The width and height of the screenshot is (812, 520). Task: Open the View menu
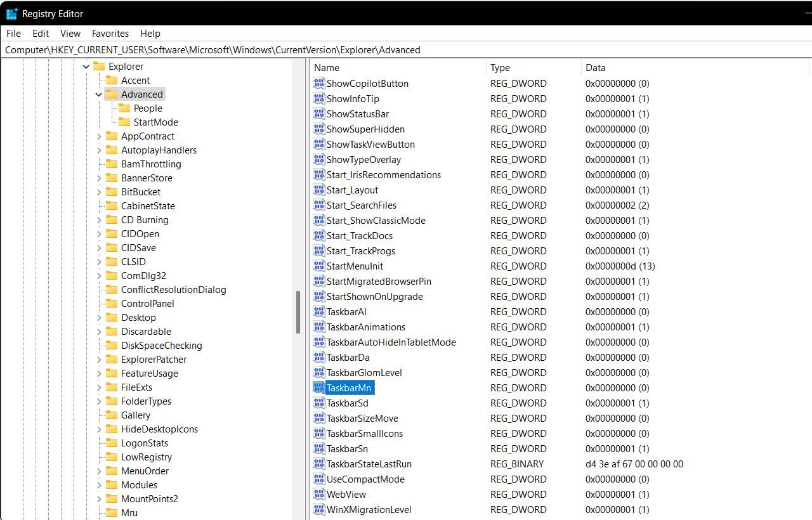pos(70,33)
